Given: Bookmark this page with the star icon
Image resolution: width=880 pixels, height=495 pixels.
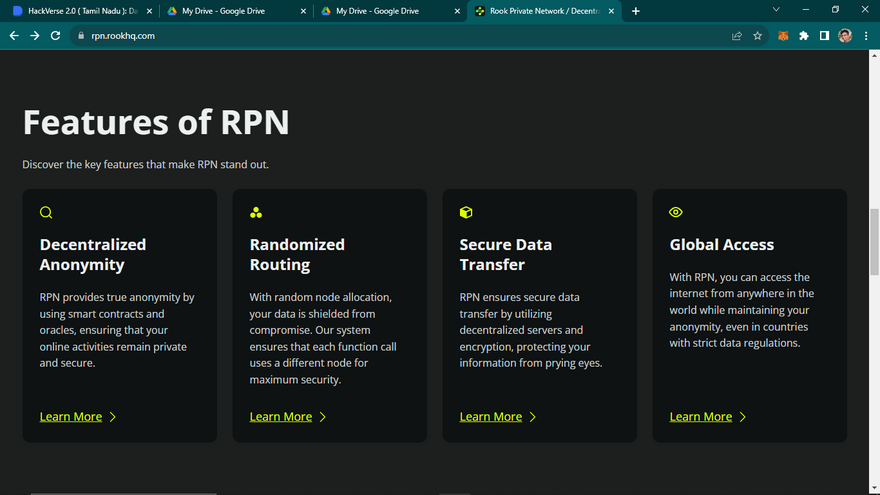Looking at the screenshot, I should pyautogui.click(x=757, y=35).
